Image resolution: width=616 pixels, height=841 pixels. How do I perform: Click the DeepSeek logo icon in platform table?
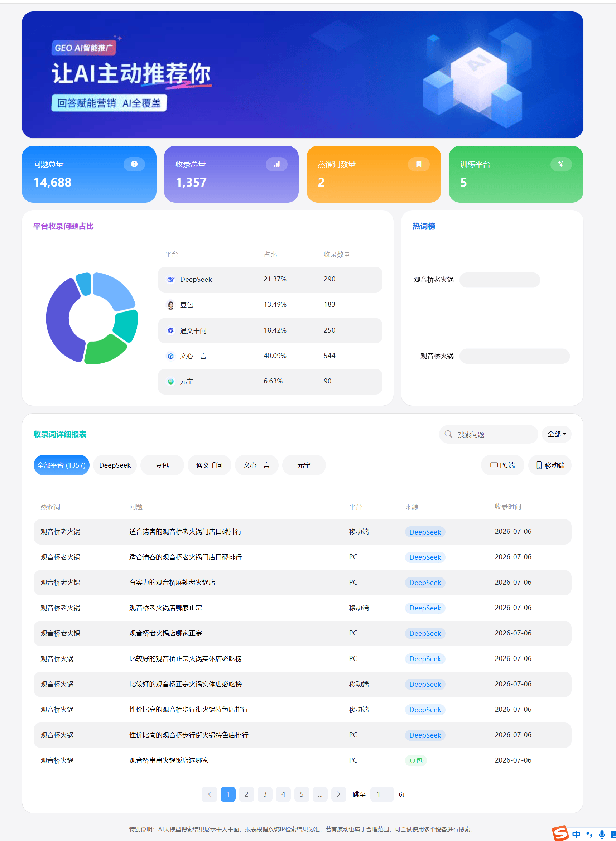coord(171,280)
